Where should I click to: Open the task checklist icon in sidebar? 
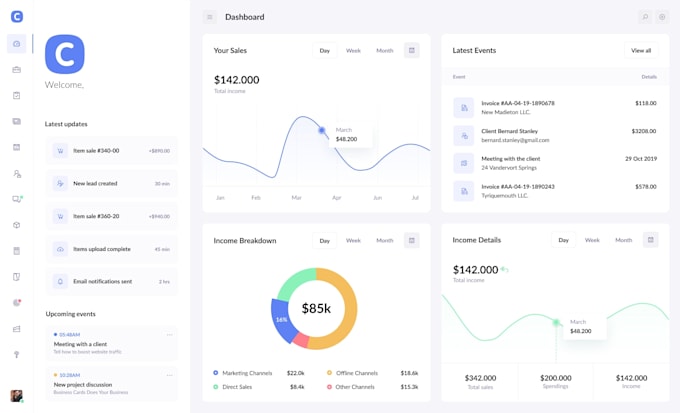click(16, 95)
